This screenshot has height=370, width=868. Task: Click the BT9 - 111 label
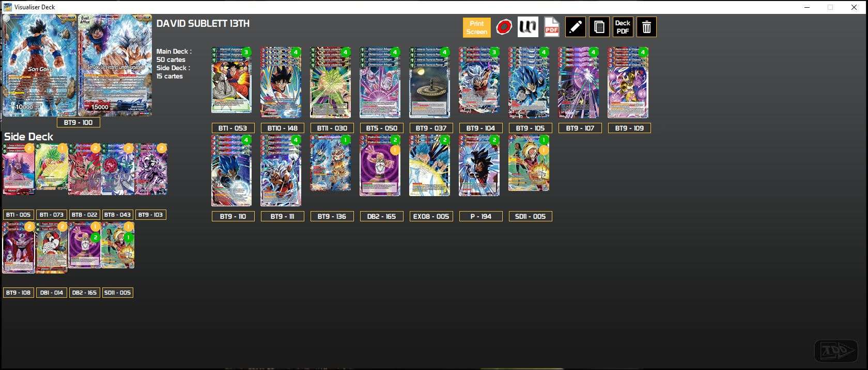[282, 216]
